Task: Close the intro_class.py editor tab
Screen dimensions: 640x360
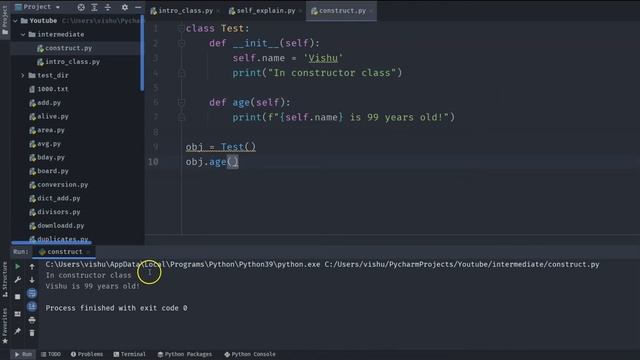Action: click(x=219, y=11)
